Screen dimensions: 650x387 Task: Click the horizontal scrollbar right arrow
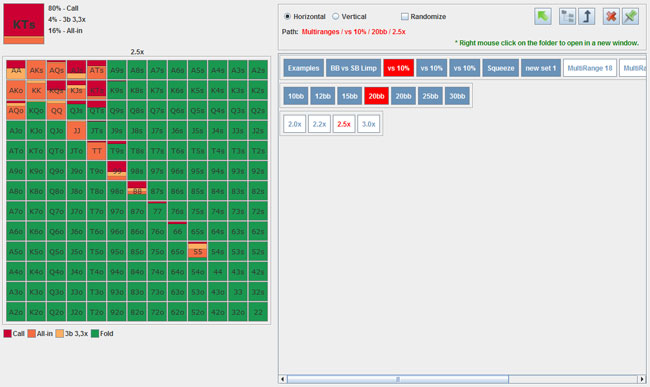642,379
